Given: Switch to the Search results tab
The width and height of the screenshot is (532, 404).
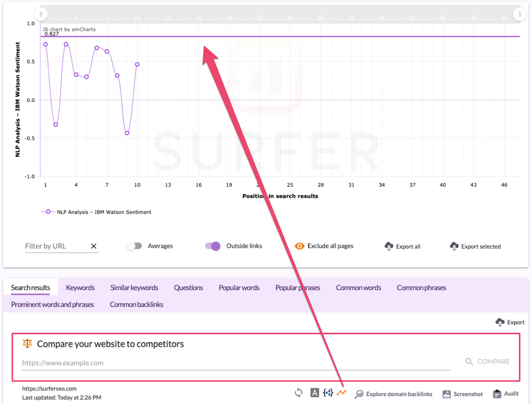Looking at the screenshot, I should (31, 288).
